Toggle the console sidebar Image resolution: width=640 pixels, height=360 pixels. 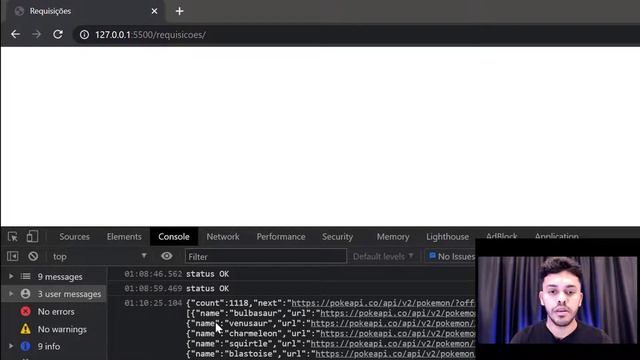pos(13,256)
